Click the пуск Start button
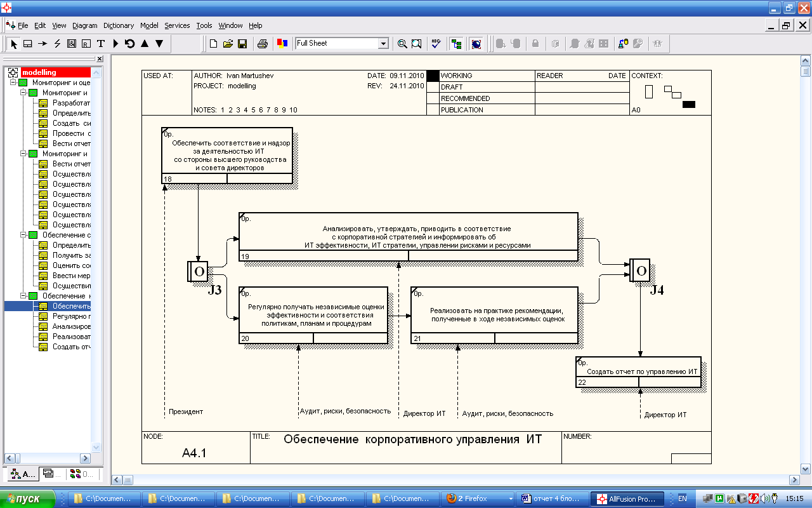This screenshot has width=812, height=508. coord(28,499)
